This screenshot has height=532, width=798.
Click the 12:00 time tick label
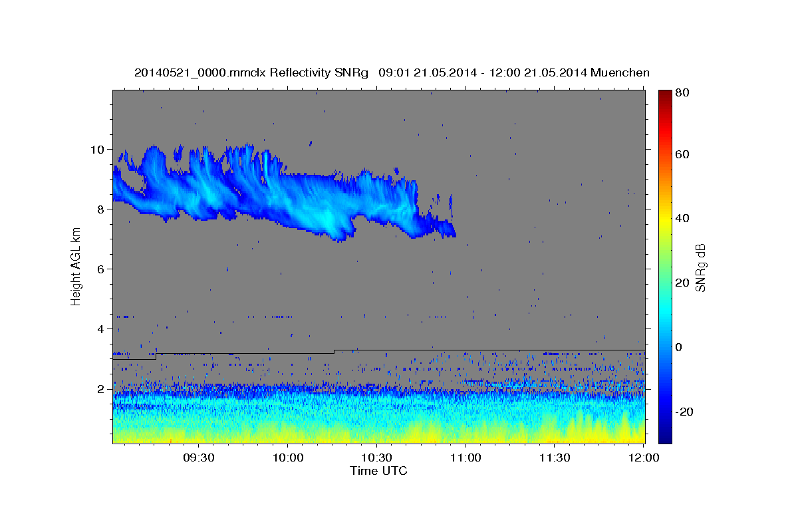pyautogui.click(x=643, y=458)
